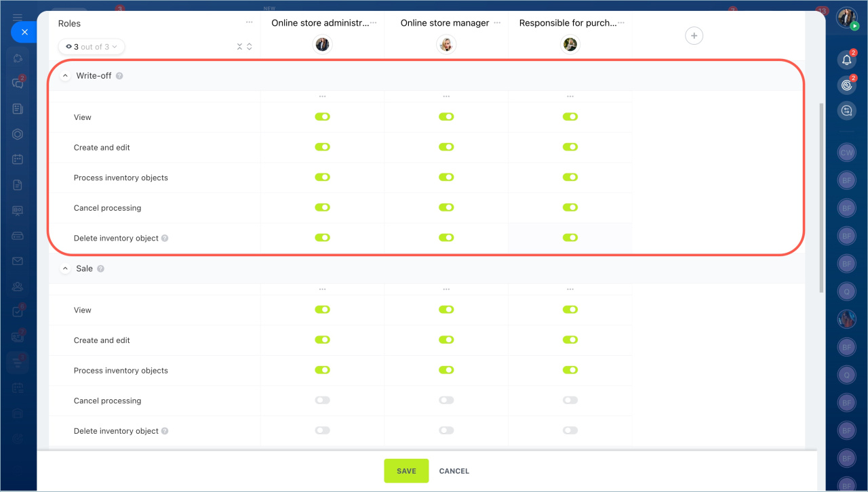Click the CANCEL link
The image size is (868, 492).
[x=454, y=471]
